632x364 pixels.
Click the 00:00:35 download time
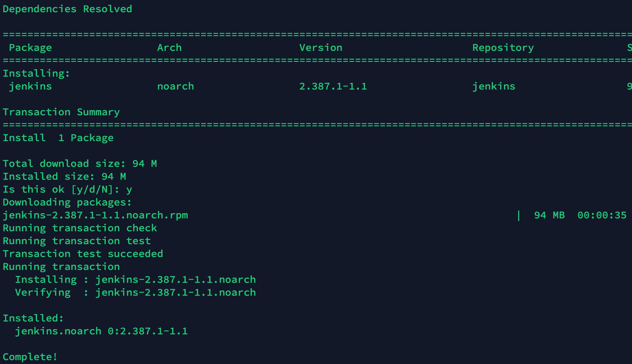[x=602, y=215]
